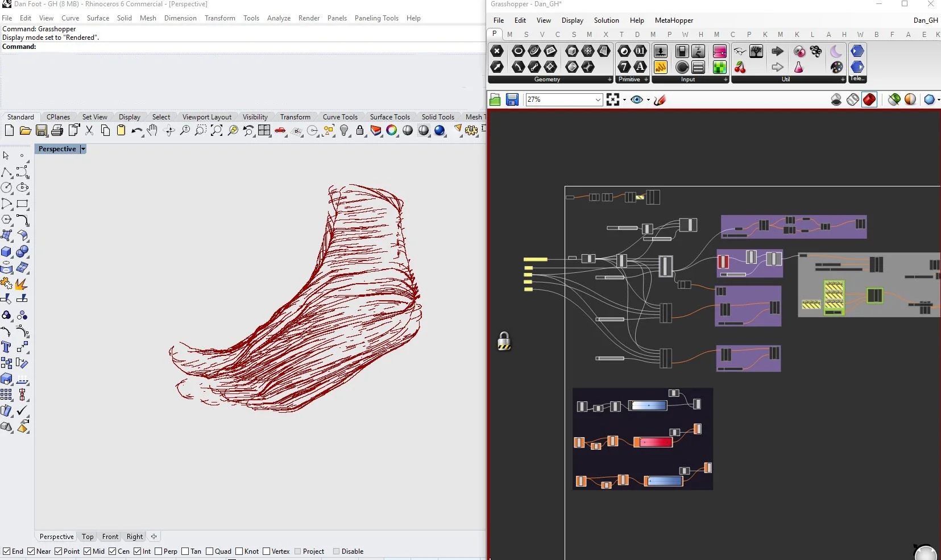Open a file with the folder icon in Rhino
Image resolution: width=941 pixels, height=560 pixels.
pyautogui.click(x=25, y=131)
